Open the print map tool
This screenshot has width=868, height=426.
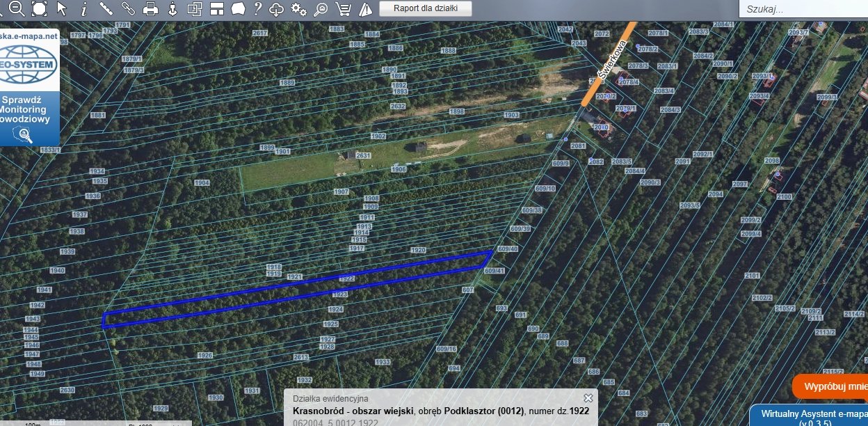click(x=150, y=9)
